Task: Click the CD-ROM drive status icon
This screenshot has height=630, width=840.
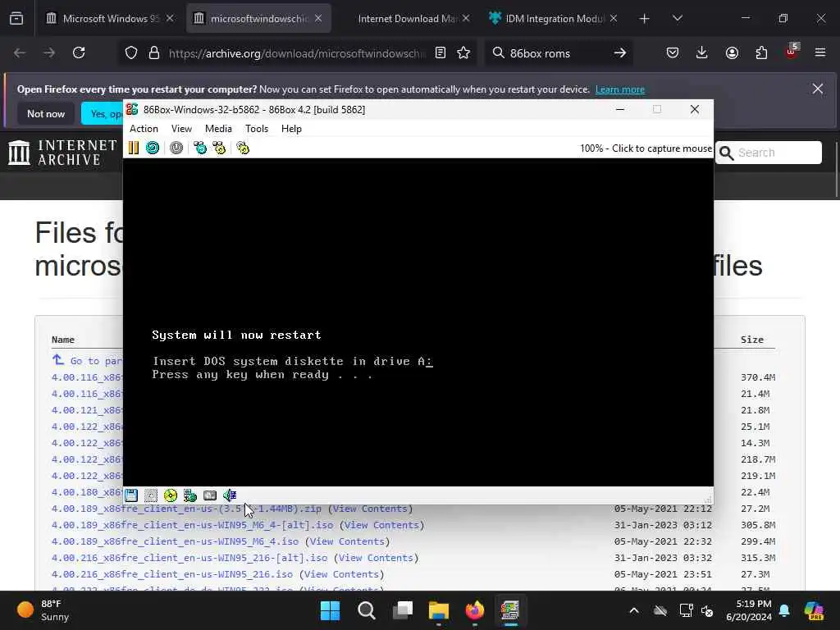Action: 171,495
